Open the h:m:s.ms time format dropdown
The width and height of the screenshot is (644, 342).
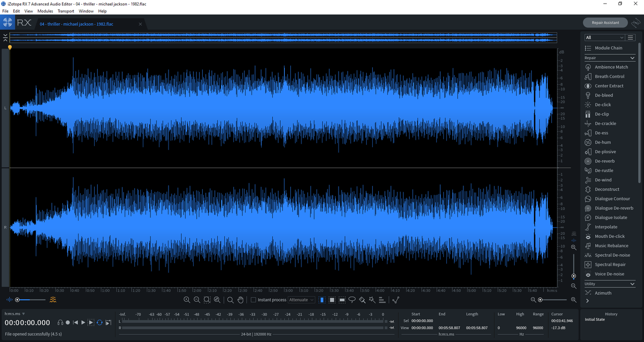click(x=15, y=314)
